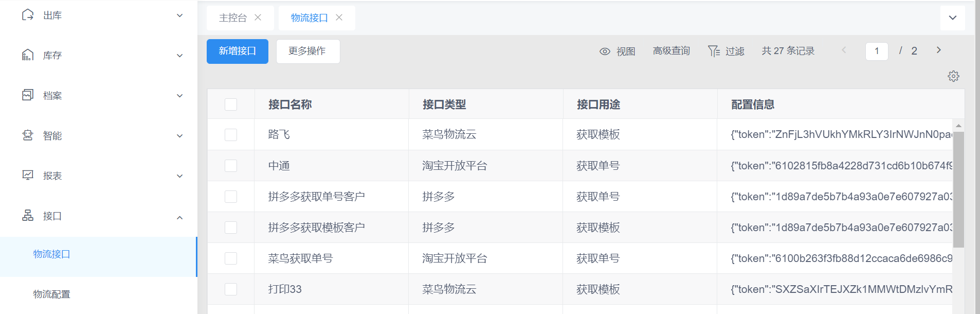The width and height of the screenshot is (980, 314).
Task: Click 获取单号 in the 菜鸟获取单号 row
Action: click(598, 258)
